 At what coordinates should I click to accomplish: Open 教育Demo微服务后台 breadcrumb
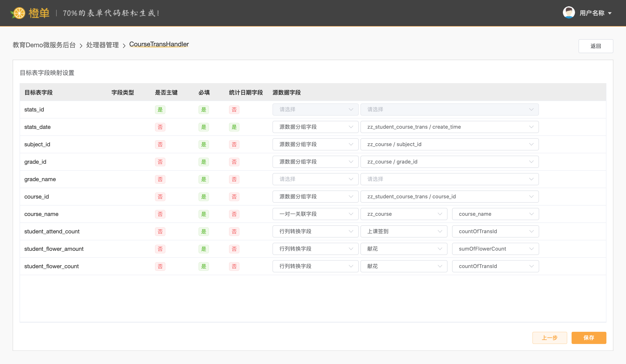(x=44, y=45)
